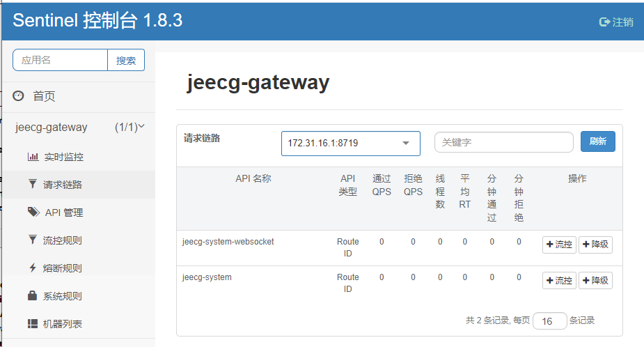The width and height of the screenshot is (644, 347).
Task: Open 实时监控 menu item in sidebar
Action: point(63,157)
